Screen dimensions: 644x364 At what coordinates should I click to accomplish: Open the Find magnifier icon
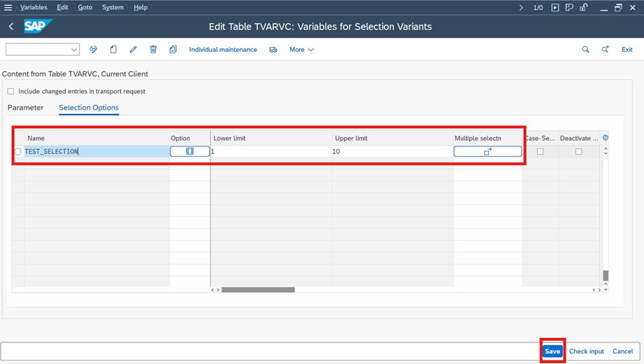[585, 50]
